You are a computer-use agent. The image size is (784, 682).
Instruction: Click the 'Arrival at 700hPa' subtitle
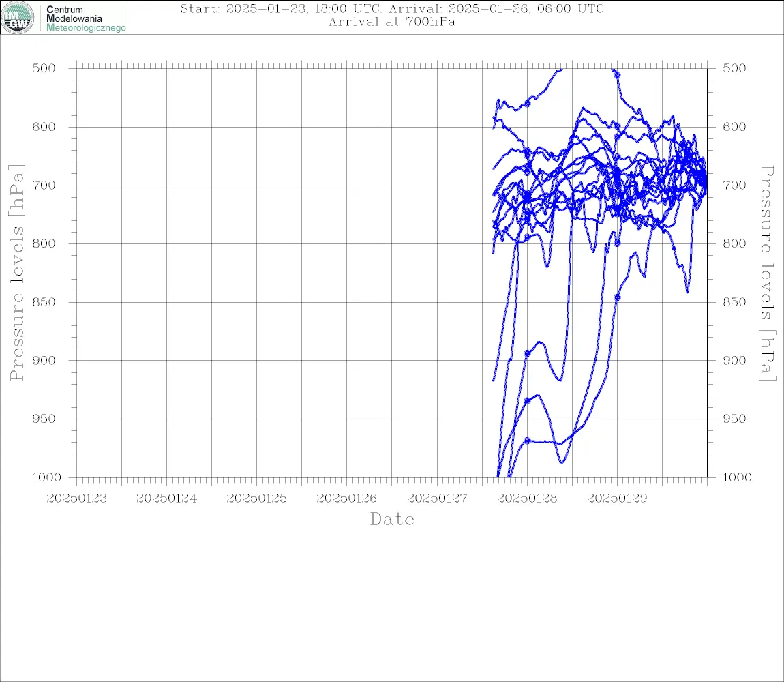392,22
